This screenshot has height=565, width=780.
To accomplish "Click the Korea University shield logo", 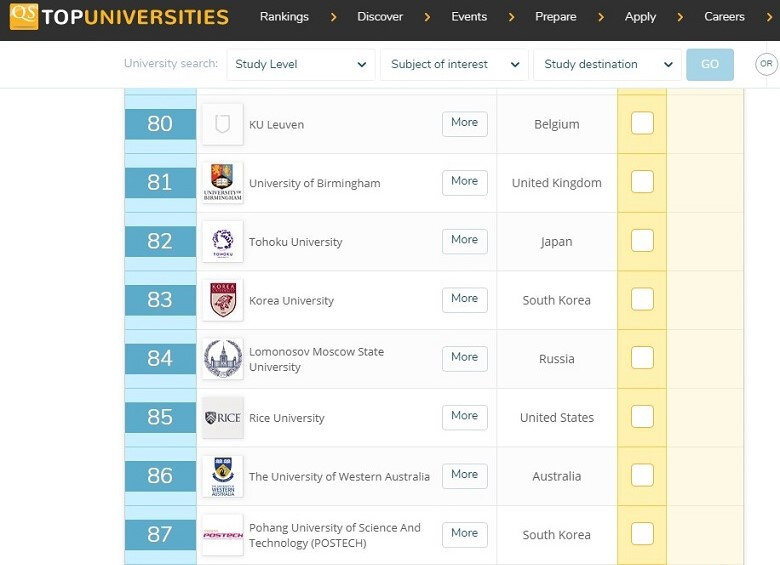I will pyautogui.click(x=223, y=300).
